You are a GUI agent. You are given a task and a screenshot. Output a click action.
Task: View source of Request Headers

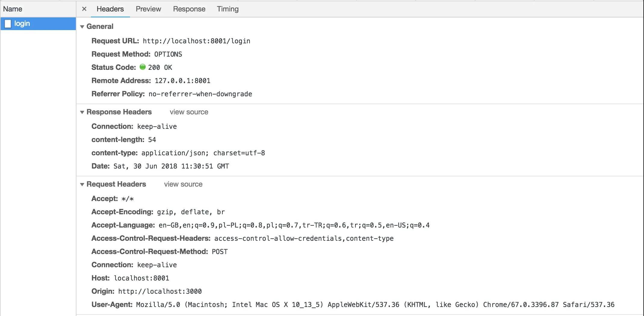[183, 184]
